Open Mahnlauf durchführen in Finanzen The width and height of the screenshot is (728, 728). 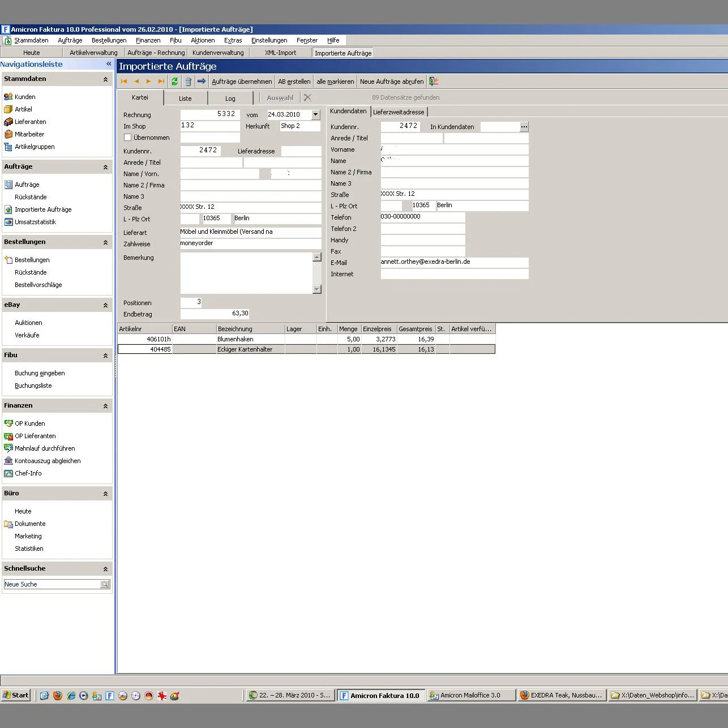coord(46,448)
